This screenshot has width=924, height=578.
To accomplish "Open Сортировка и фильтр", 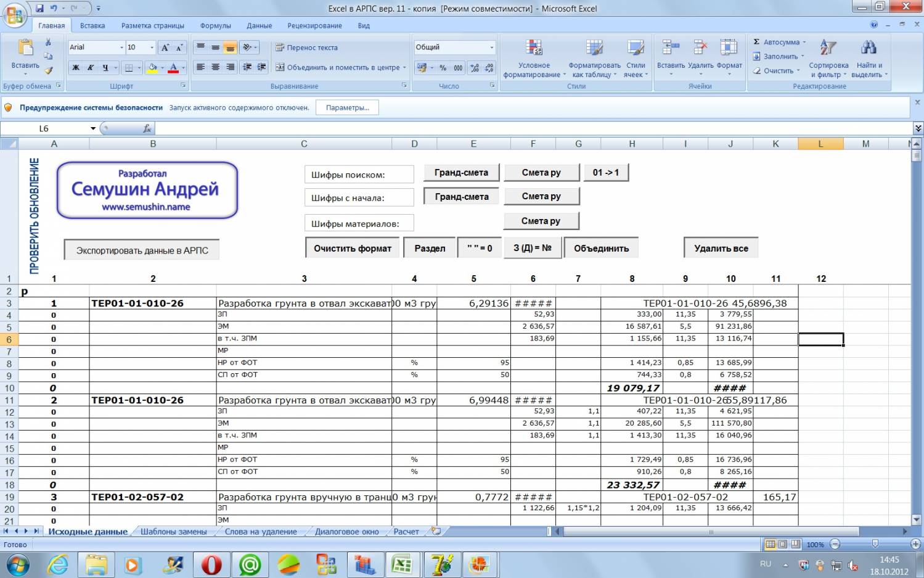I will 828,59.
